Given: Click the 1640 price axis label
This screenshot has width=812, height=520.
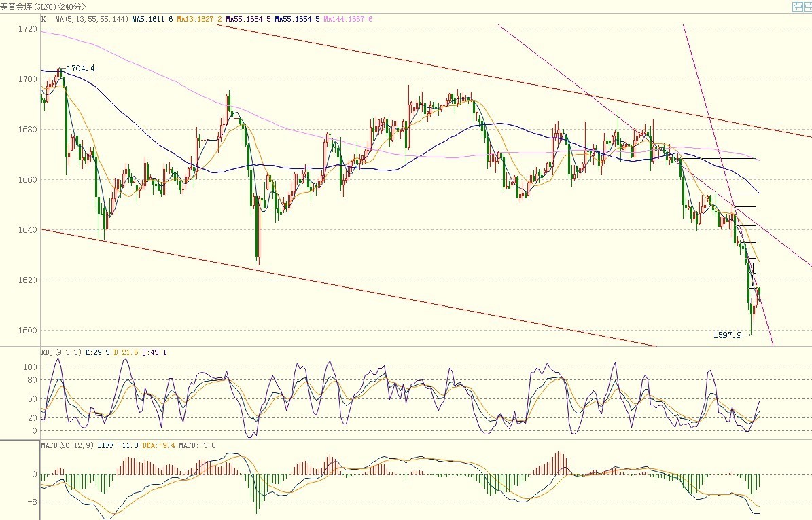Looking at the screenshot, I should tap(28, 229).
